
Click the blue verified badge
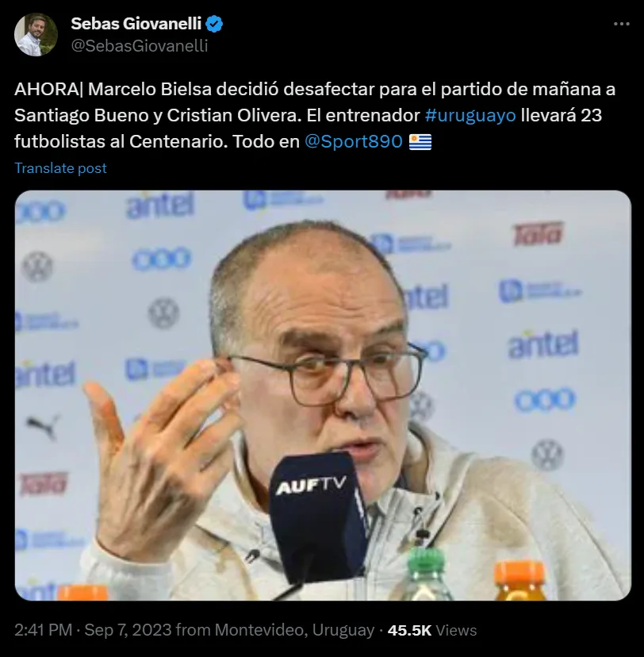[x=215, y=24]
